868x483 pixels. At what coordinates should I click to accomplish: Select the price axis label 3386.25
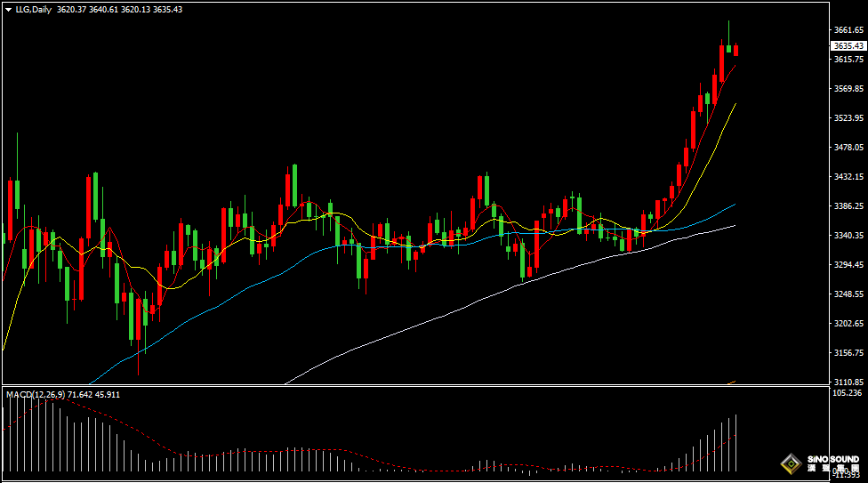[x=848, y=206]
